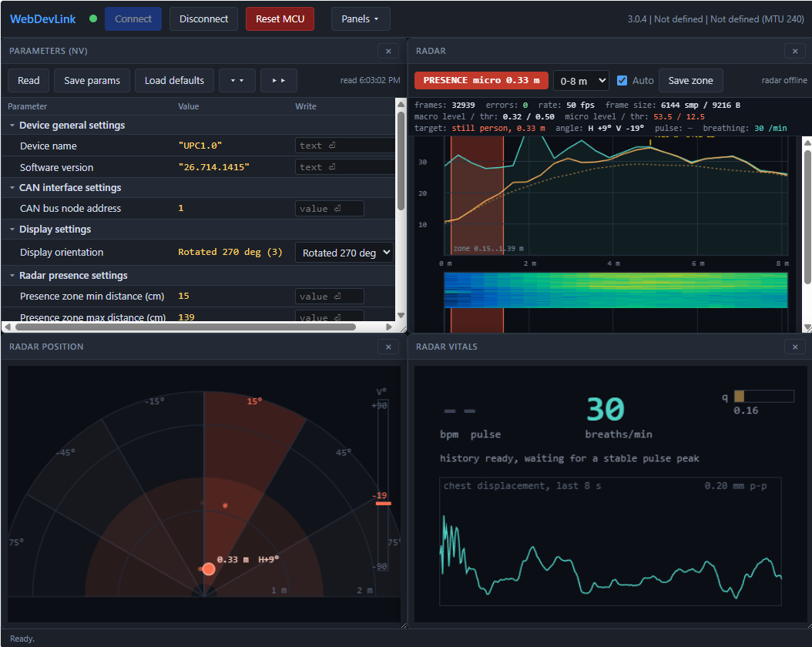Click the Save zone button
The height and width of the screenshot is (647, 812).
click(x=690, y=81)
